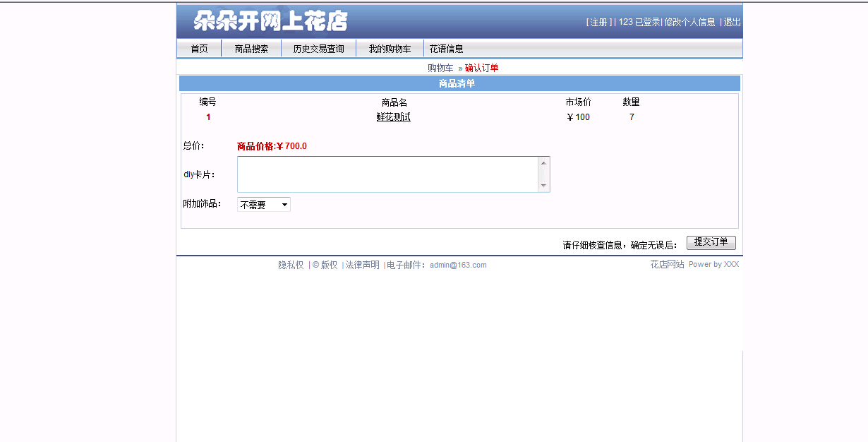
Task: Click the 数量 column header
Action: [x=631, y=102]
